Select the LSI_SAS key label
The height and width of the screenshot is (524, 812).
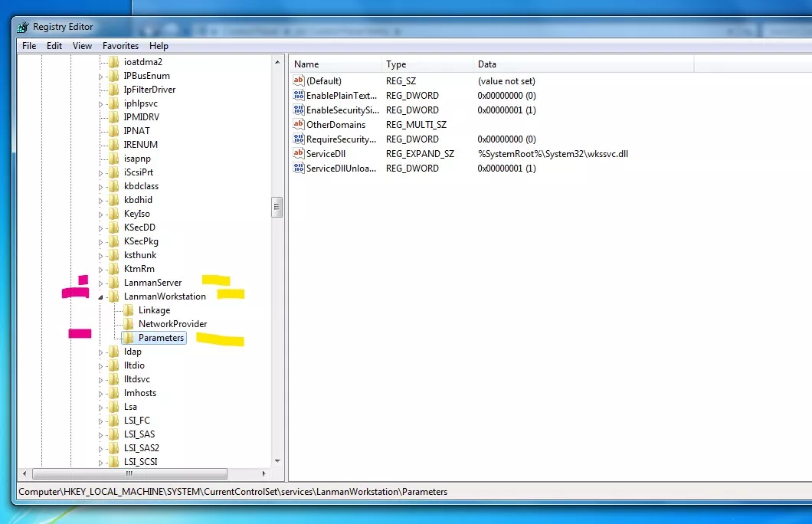coord(139,434)
